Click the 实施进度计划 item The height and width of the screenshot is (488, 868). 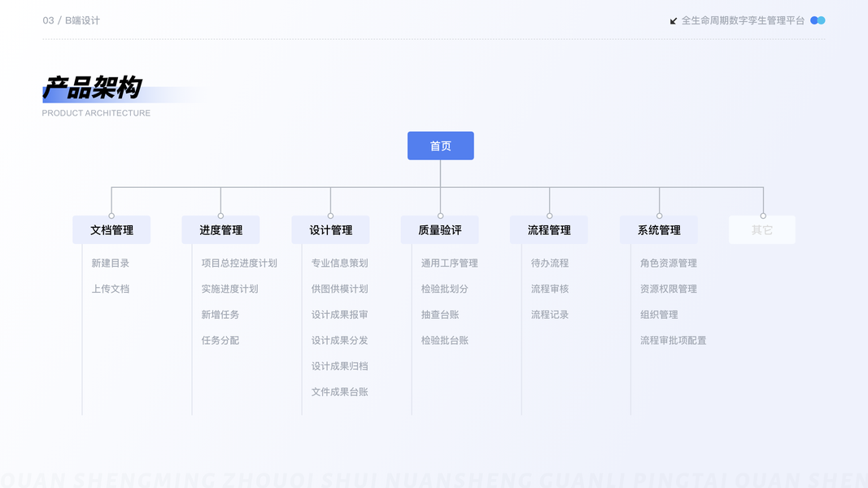pyautogui.click(x=229, y=289)
